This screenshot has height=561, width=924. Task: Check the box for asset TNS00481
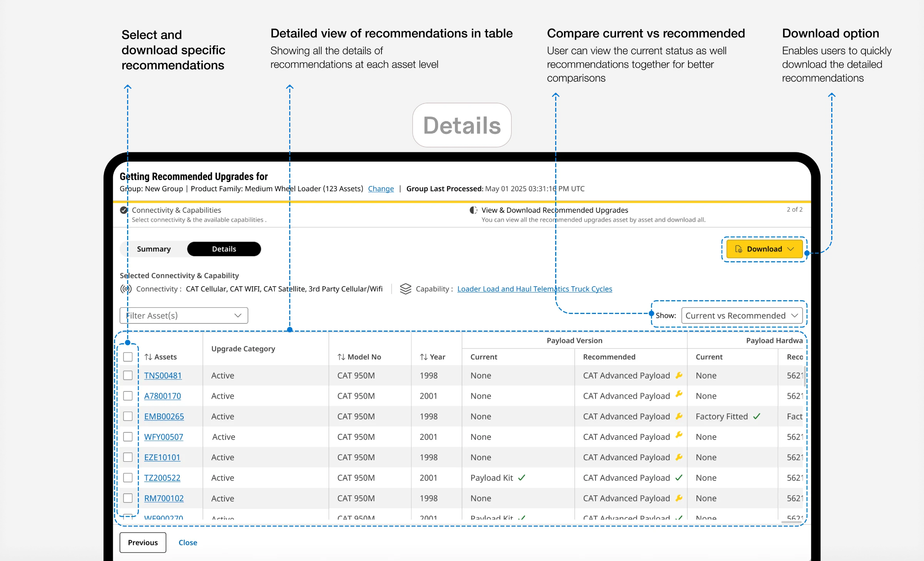(x=128, y=375)
